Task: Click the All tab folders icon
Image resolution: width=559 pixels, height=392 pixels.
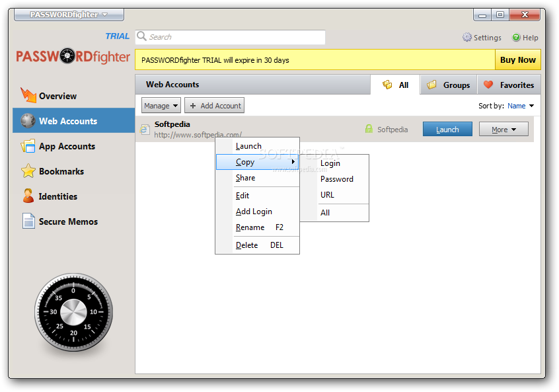Action: point(387,85)
